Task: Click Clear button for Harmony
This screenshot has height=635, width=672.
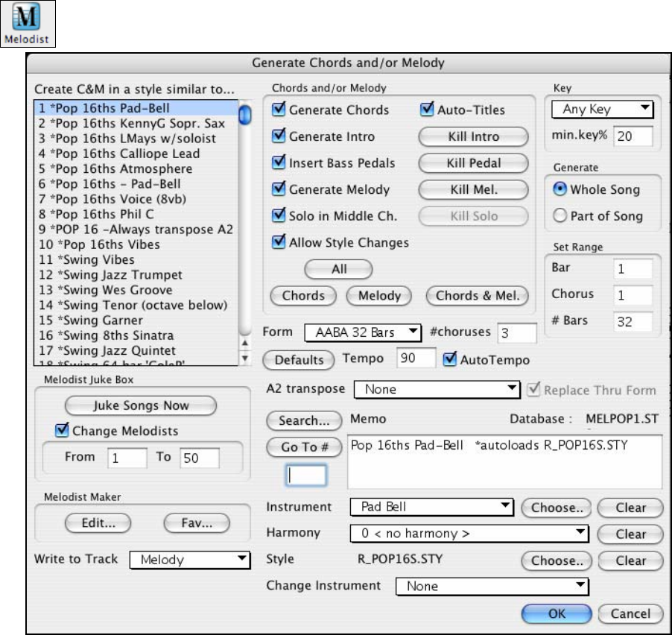Action: pos(630,534)
